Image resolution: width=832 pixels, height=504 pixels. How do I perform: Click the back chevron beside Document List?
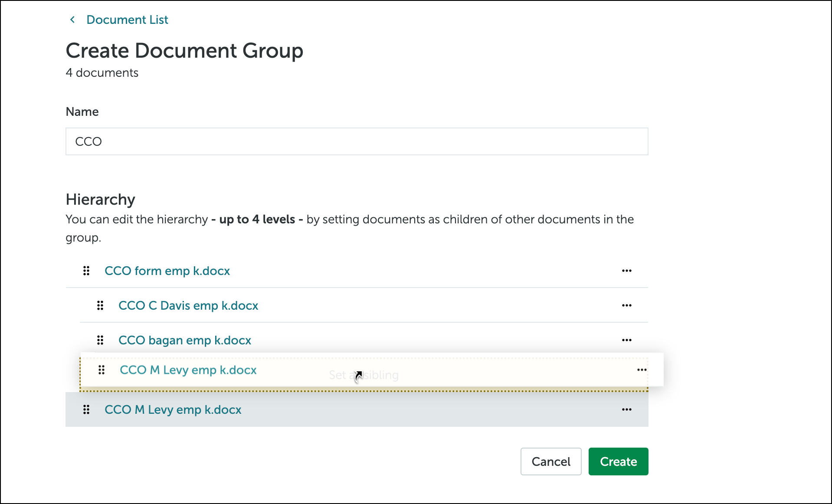72,20
